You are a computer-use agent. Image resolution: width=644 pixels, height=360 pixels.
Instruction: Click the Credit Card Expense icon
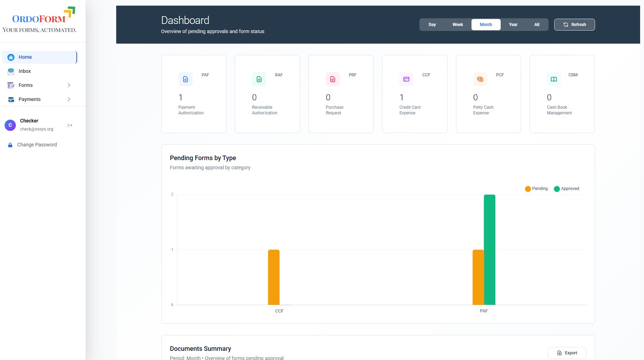(406, 79)
